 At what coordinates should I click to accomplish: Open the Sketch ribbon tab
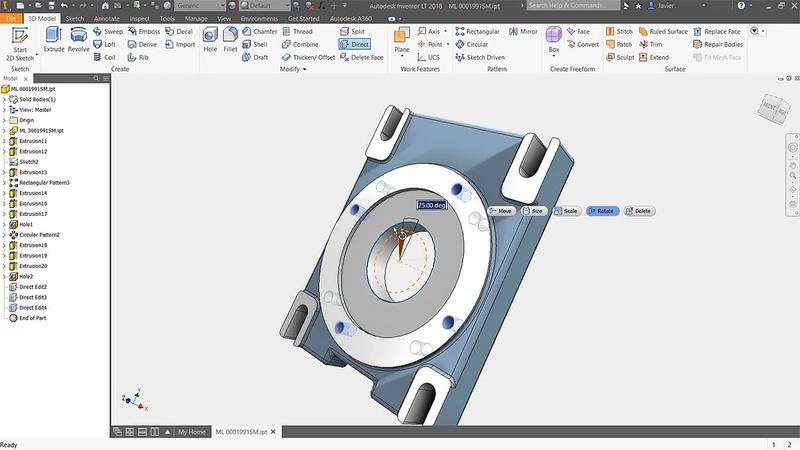click(76, 18)
